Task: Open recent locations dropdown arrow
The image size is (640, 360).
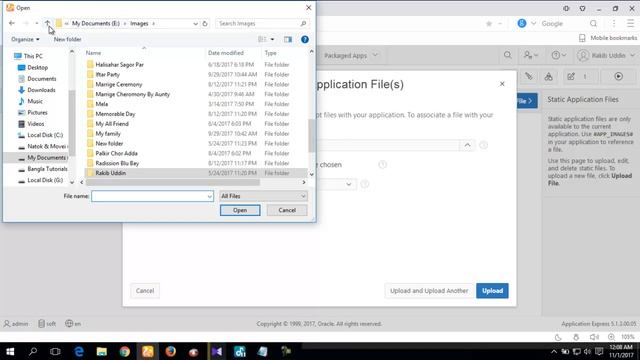Action: point(37,23)
